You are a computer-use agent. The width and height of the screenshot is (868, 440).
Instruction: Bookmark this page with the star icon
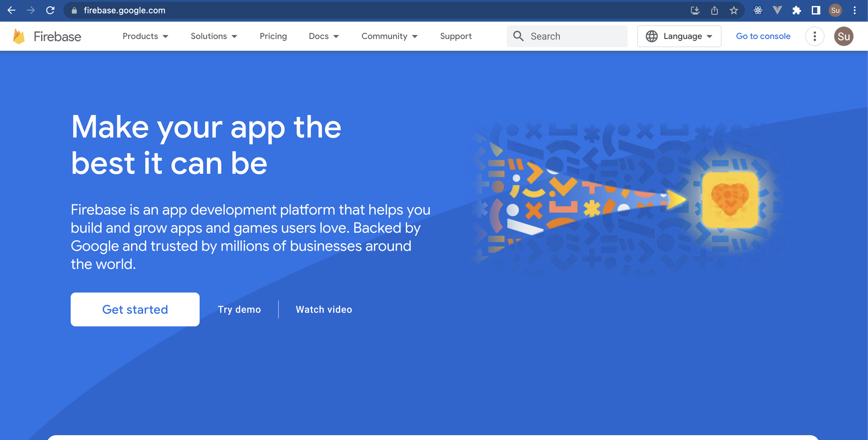(734, 11)
